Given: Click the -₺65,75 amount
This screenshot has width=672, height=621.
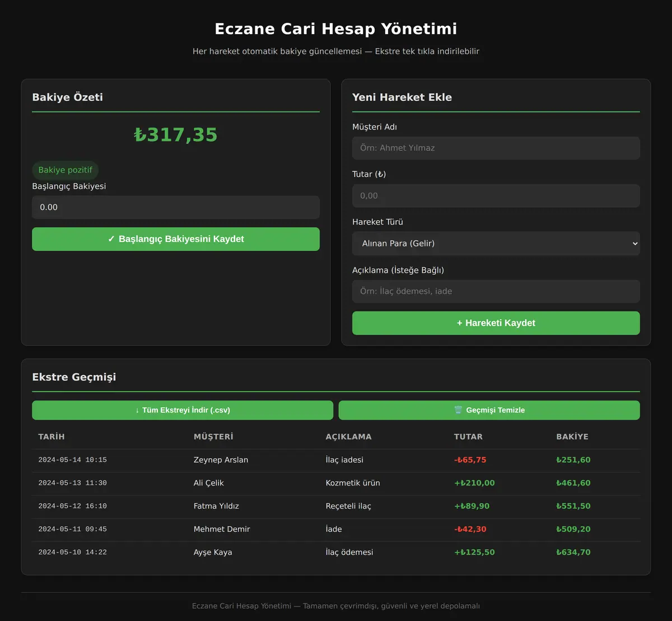Looking at the screenshot, I should (x=470, y=460).
